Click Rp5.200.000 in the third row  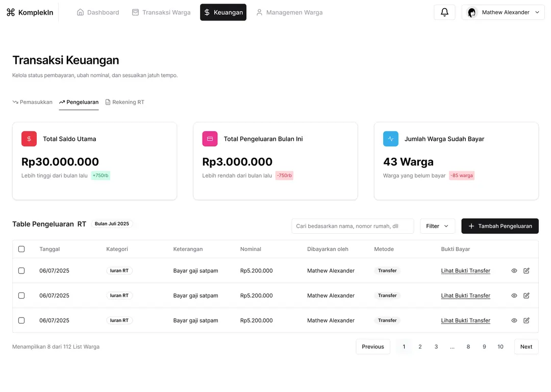coord(257,321)
